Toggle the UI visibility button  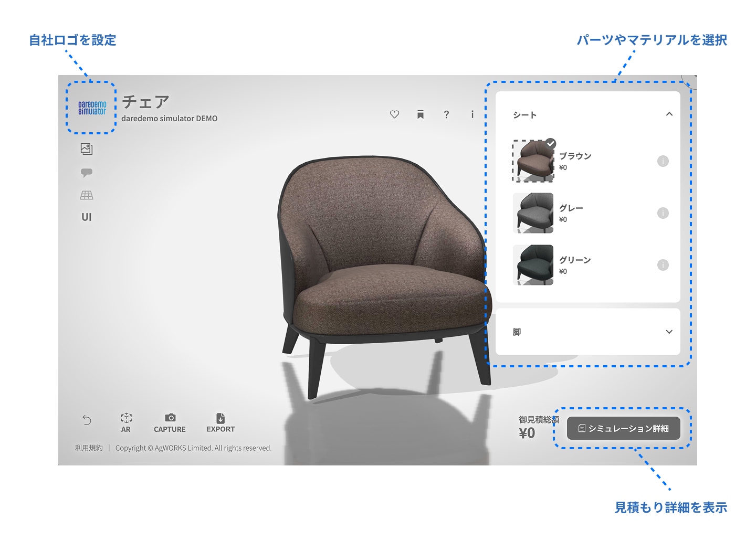pos(87,217)
